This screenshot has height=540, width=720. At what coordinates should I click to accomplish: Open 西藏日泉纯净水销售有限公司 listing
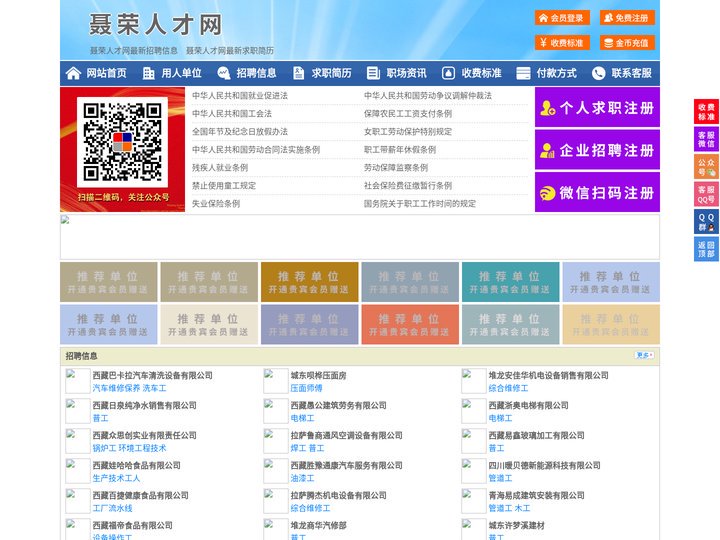pyautogui.click(x=145, y=405)
